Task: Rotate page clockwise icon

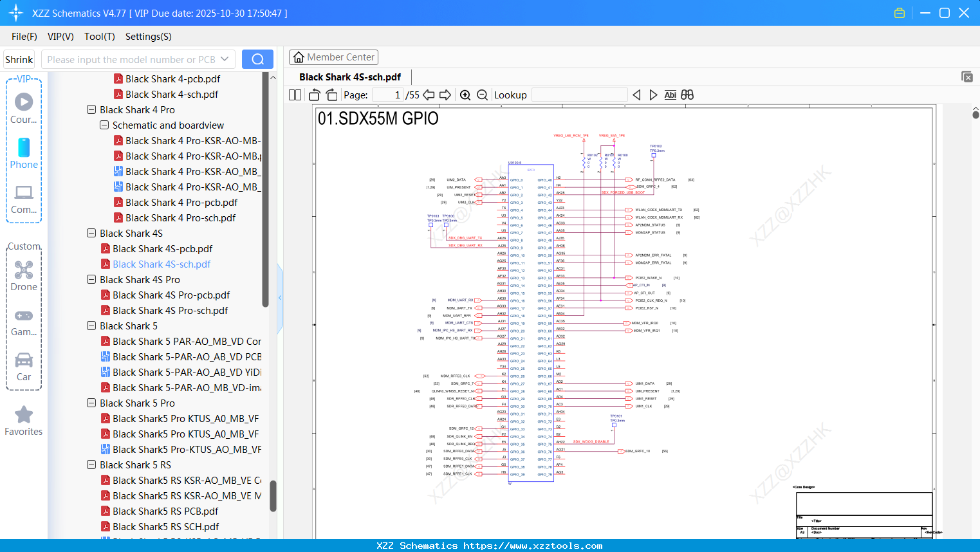Action: (x=331, y=95)
